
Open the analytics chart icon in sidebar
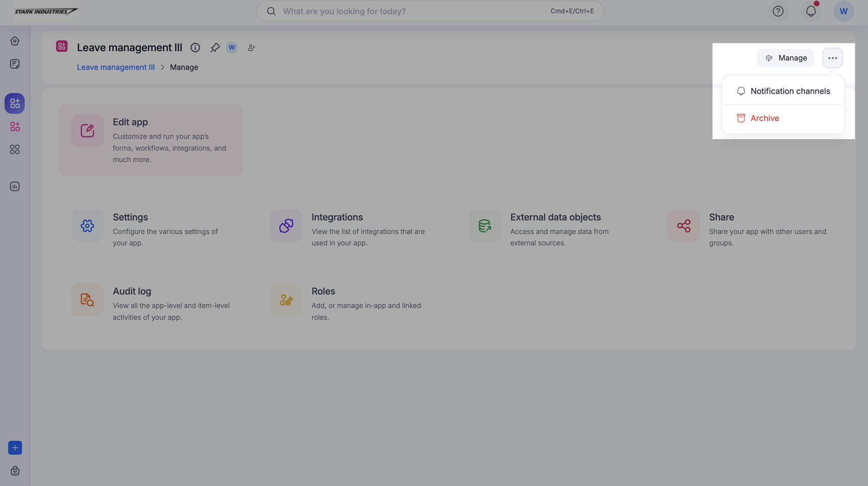[15, 187]
